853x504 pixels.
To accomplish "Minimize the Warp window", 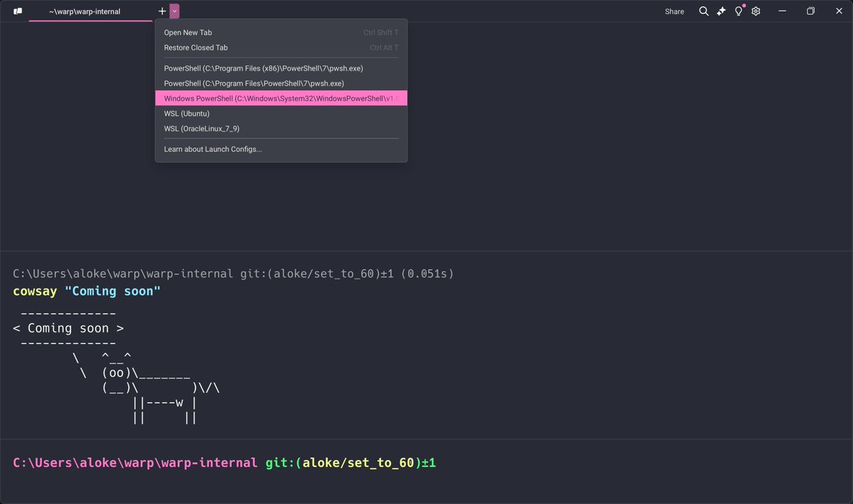I will [783, 11].
